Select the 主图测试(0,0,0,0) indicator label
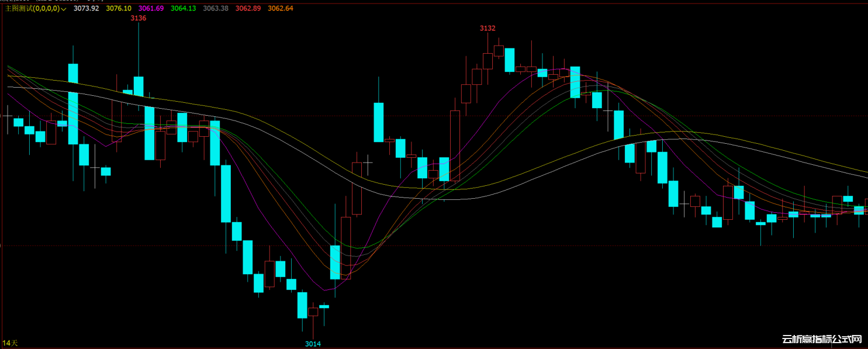 click(x=32, y=9)
